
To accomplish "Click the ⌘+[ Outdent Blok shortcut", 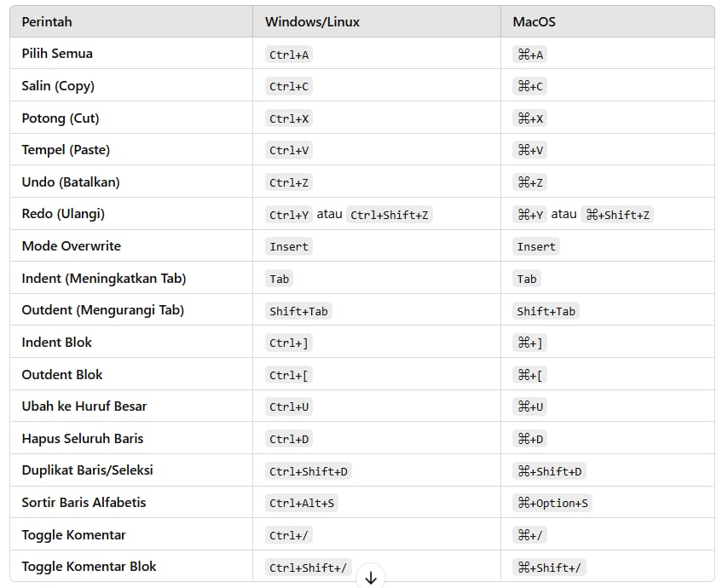I will point(529,375).
